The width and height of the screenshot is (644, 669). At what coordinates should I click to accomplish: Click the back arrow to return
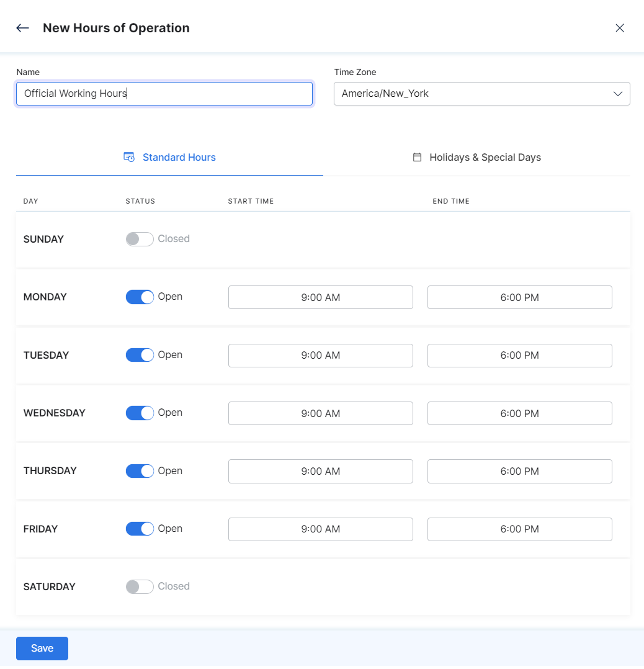coord(22,28)
